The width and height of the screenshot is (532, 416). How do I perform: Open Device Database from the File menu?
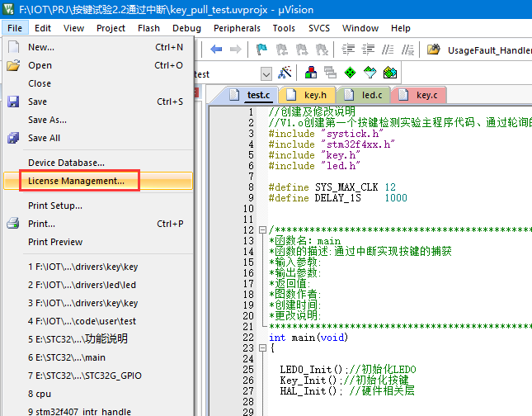pyautogui.click(x=67, y=163)
